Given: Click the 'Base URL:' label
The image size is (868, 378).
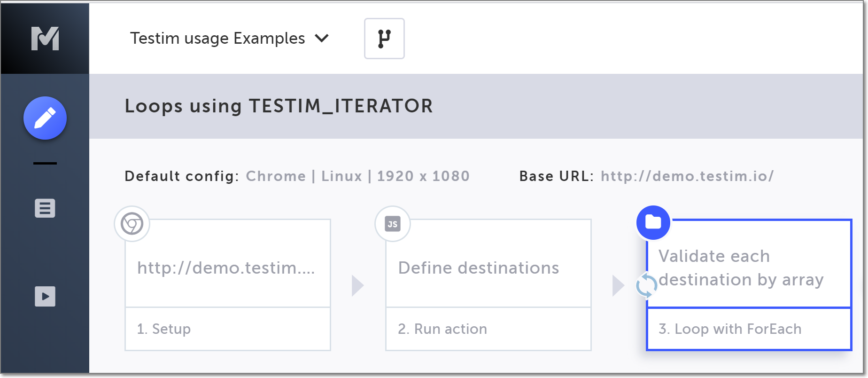Looking at the screenshot, I should point(557,176).
